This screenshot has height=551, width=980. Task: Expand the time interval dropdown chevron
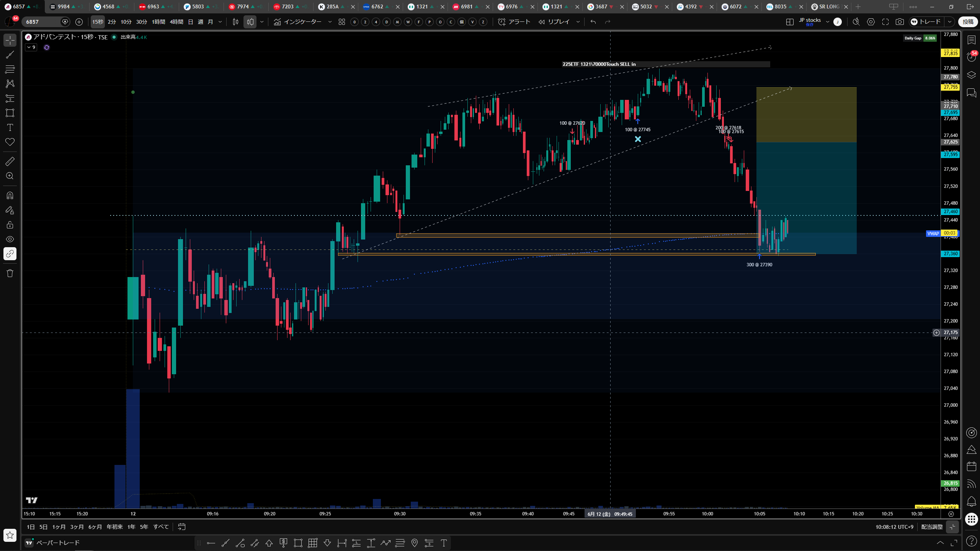click(220, 22)
